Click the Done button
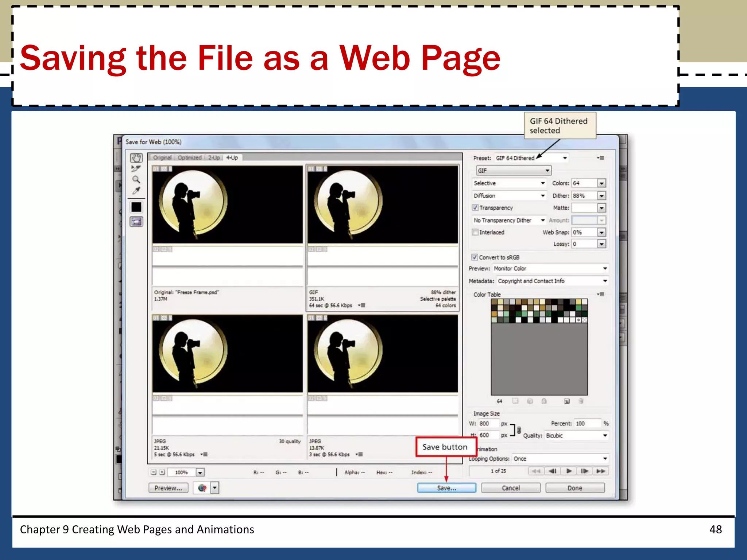 click(575, 488)
